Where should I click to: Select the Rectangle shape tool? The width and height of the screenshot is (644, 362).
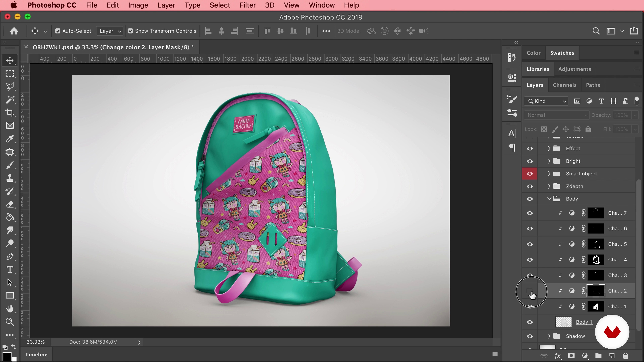[x=10, y=295]
